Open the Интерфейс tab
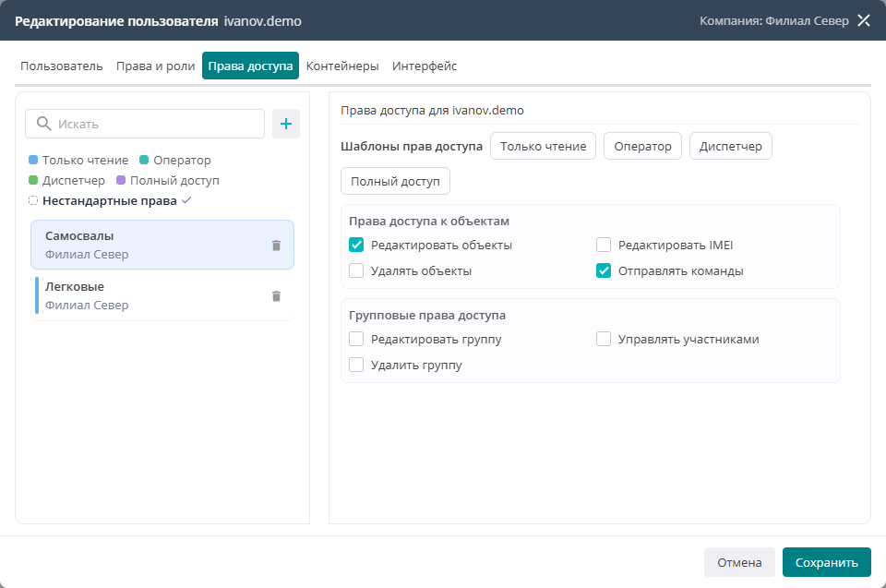 pos(425,66)
